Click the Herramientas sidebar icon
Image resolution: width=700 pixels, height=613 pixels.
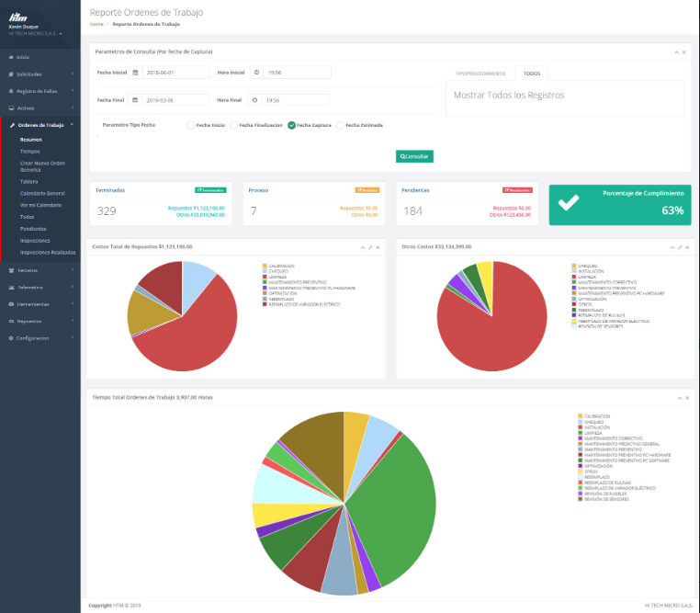point(11,304)
